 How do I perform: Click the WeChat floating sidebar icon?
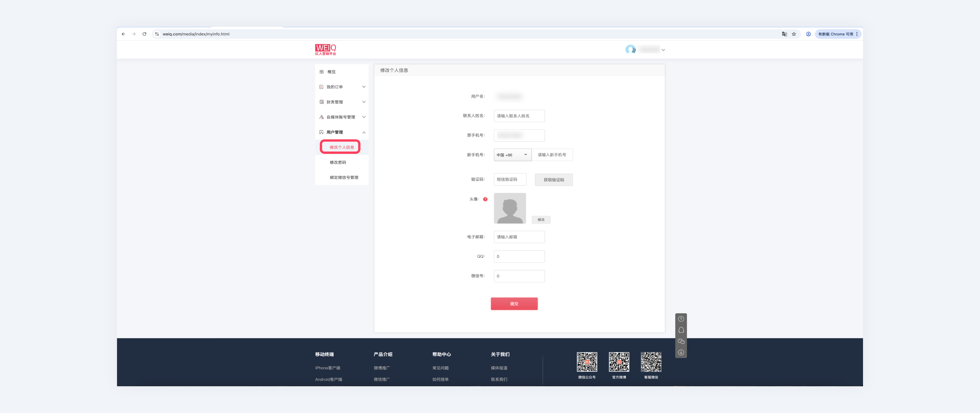[681, 341]
